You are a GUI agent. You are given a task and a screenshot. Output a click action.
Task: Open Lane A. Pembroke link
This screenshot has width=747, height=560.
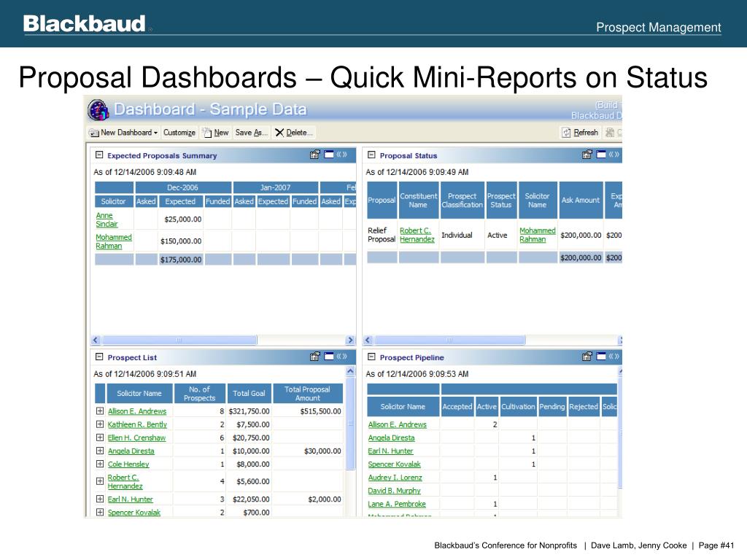397,504
